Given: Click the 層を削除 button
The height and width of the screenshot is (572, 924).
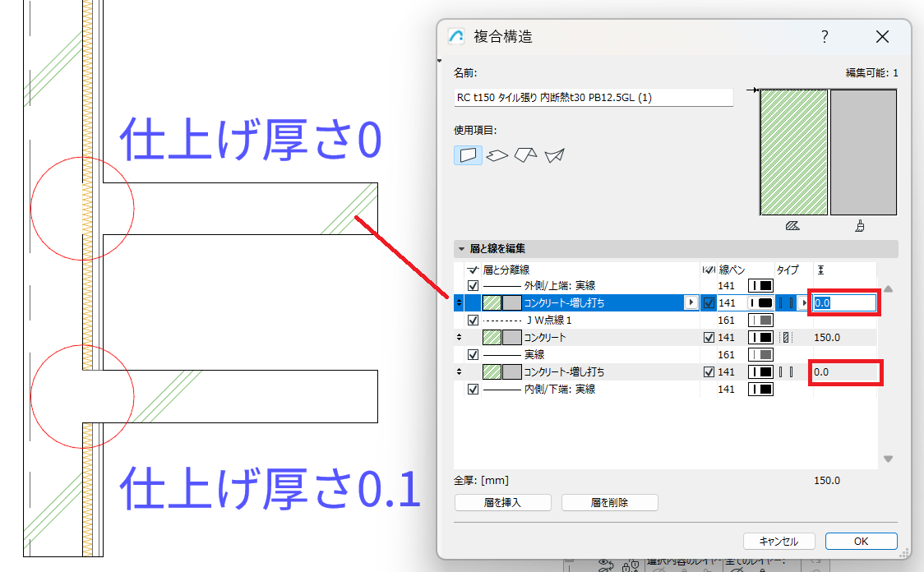Looking at the screenshot, I should click(609, 502).
